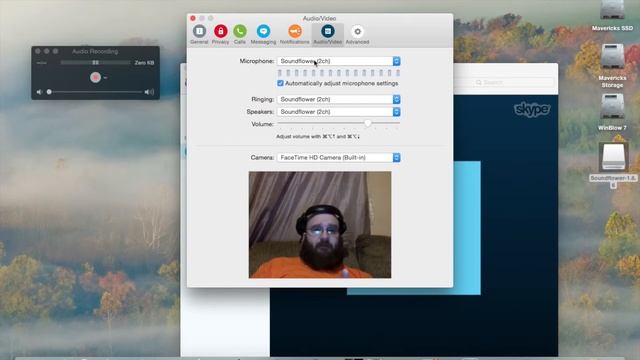Expand the Ringing device dropdown

(x=339, y=99)
